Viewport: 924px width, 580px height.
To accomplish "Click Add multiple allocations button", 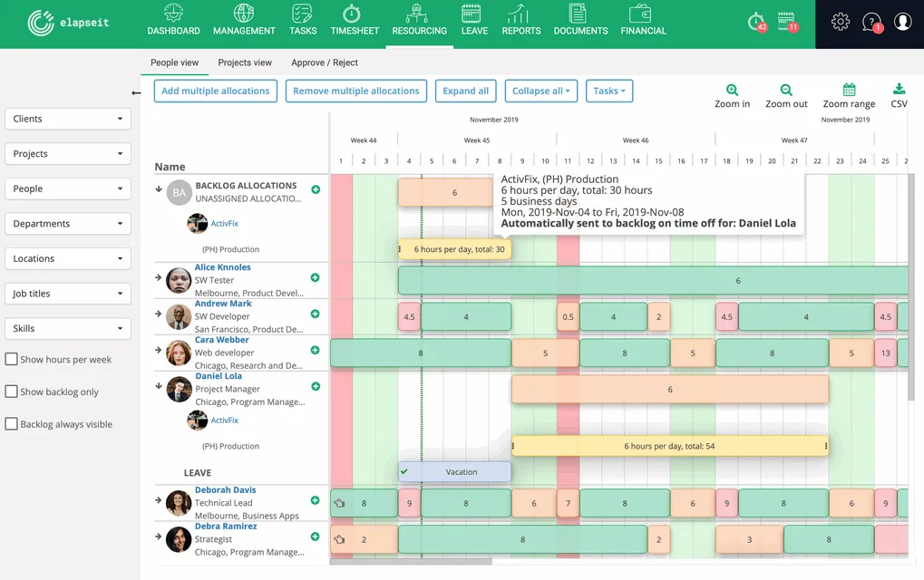I will [216, 91].
